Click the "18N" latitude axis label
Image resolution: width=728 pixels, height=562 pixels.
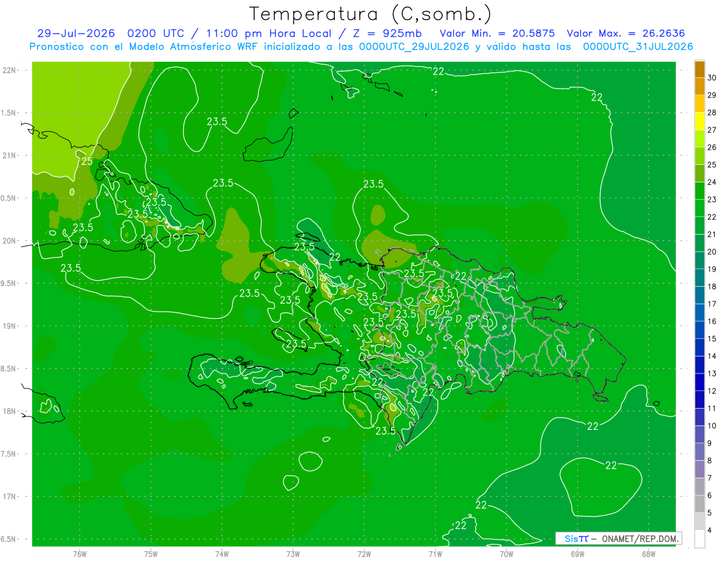(x=9, y=411)
